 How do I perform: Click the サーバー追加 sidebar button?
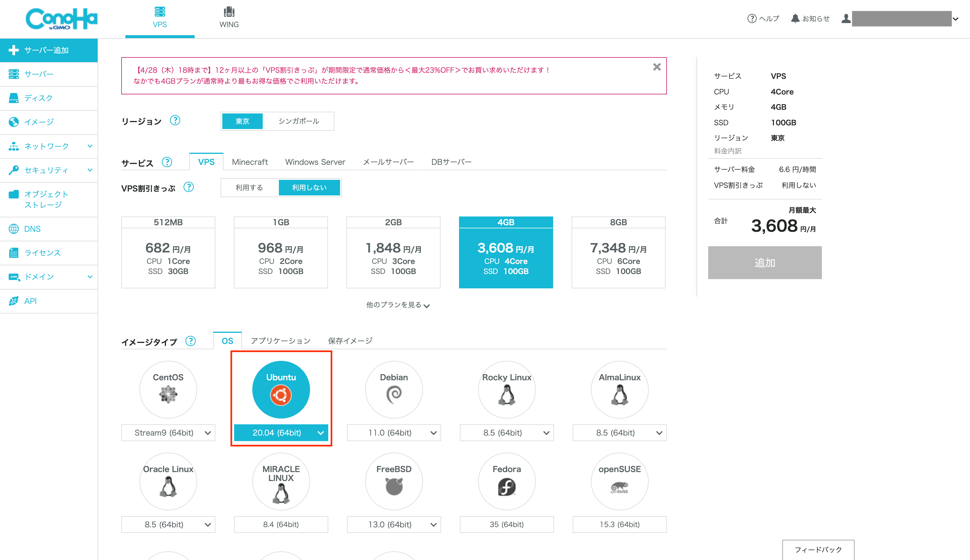coord(49,50)
